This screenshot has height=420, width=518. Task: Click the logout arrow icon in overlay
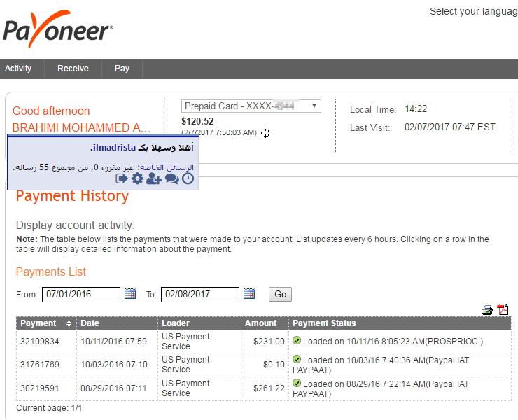[122, 178]
